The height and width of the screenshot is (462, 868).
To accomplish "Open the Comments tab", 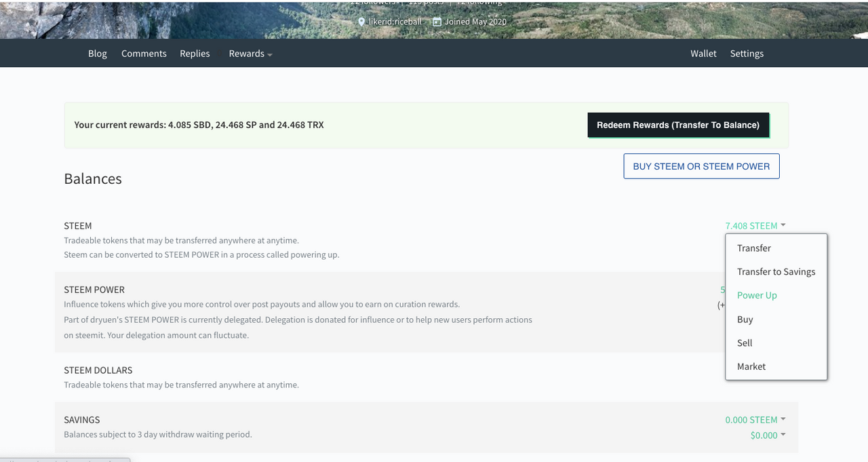I will (144, 54).
